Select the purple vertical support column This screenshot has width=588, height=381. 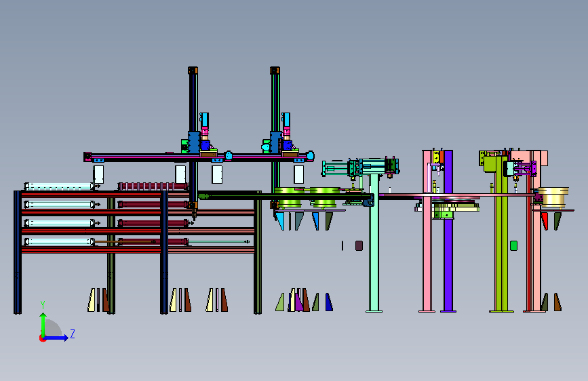coord(448,230)
